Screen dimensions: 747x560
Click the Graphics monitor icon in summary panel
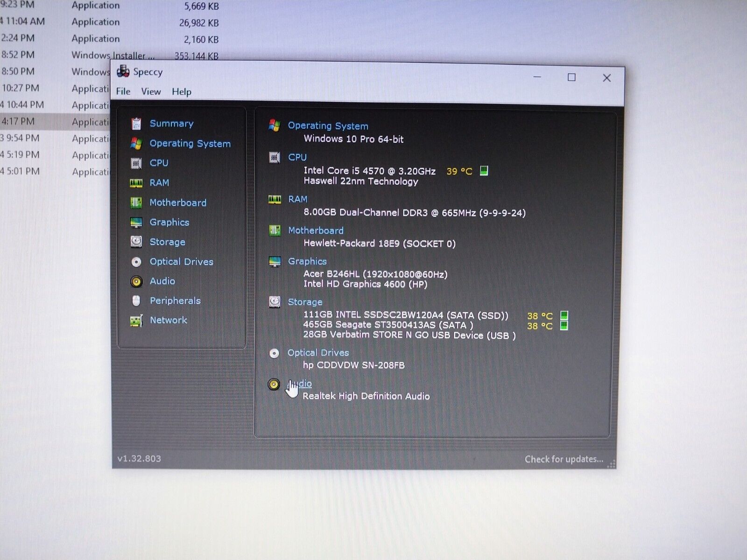click(x=275, y=261)
